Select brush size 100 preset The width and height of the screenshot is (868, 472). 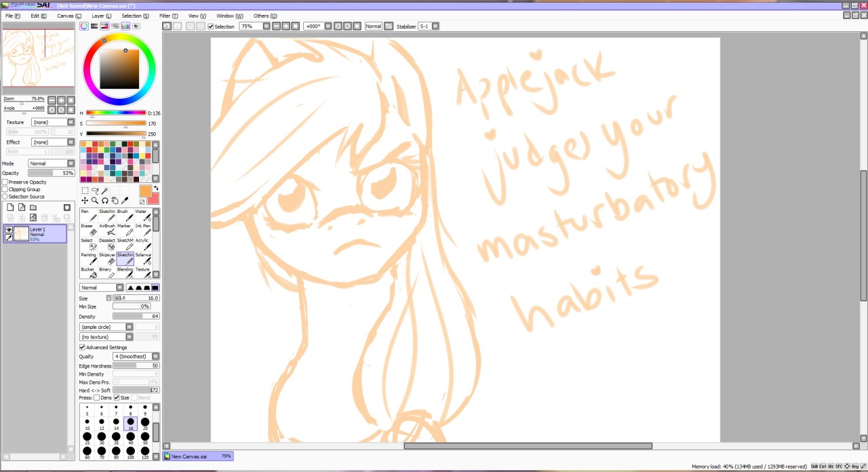click(x=130, y=453)
